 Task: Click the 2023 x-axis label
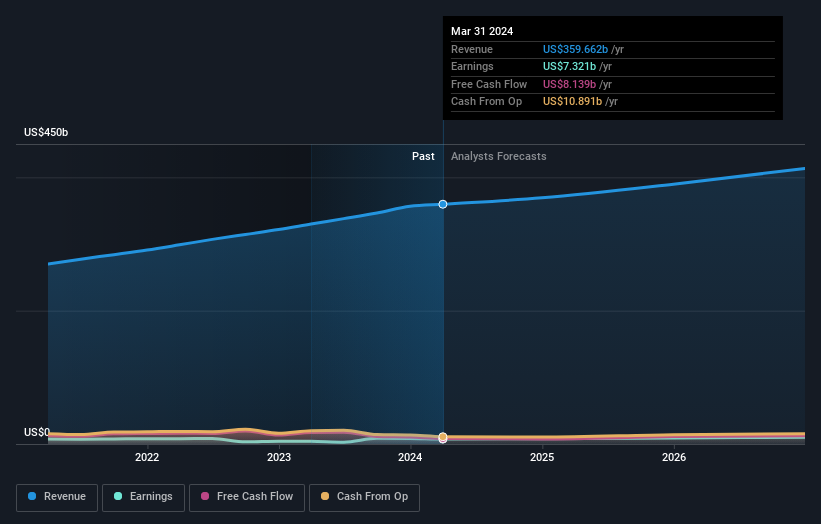coord(279,457)
